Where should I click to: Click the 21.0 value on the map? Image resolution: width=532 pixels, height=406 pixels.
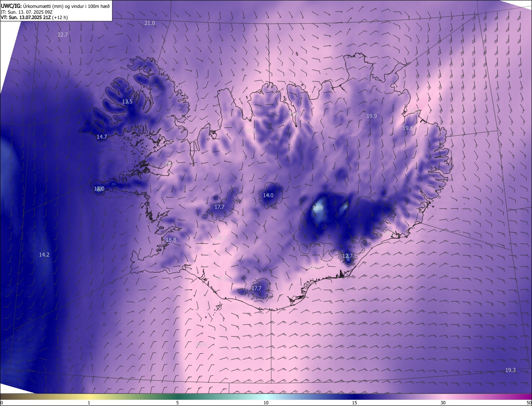pos(150,23)
